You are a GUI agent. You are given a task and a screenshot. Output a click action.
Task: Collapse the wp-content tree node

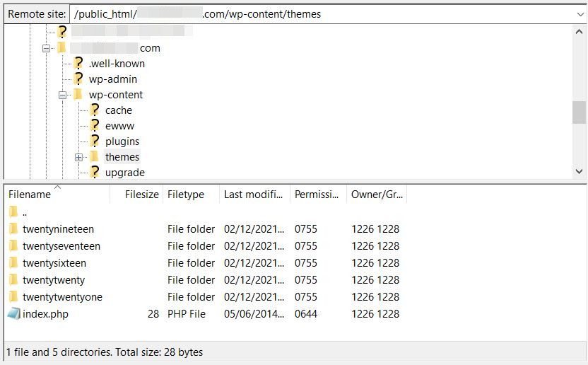pyautogui.click(x=62, y=95)
